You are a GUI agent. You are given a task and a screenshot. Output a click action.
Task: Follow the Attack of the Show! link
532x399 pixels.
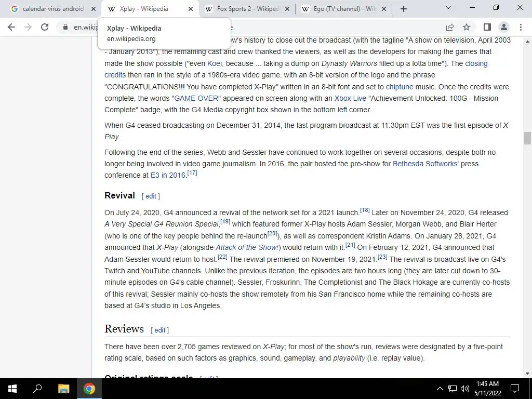pos(247,247)
